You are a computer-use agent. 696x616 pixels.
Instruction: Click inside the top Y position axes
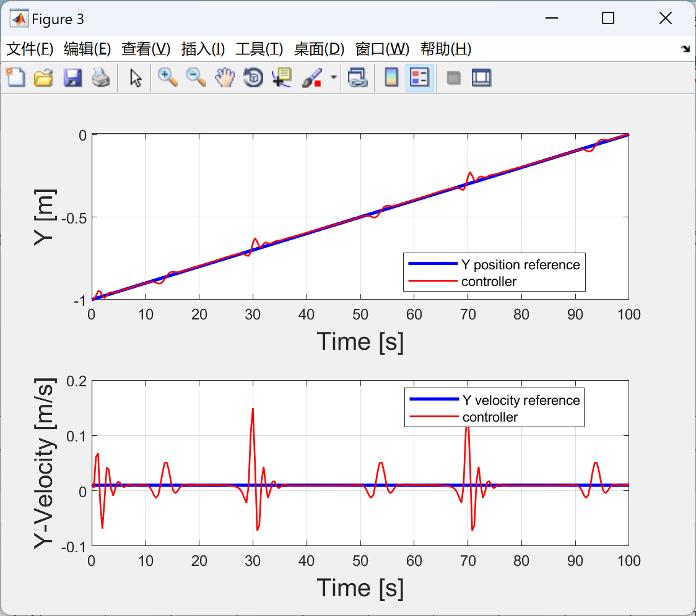coord(360,217)
